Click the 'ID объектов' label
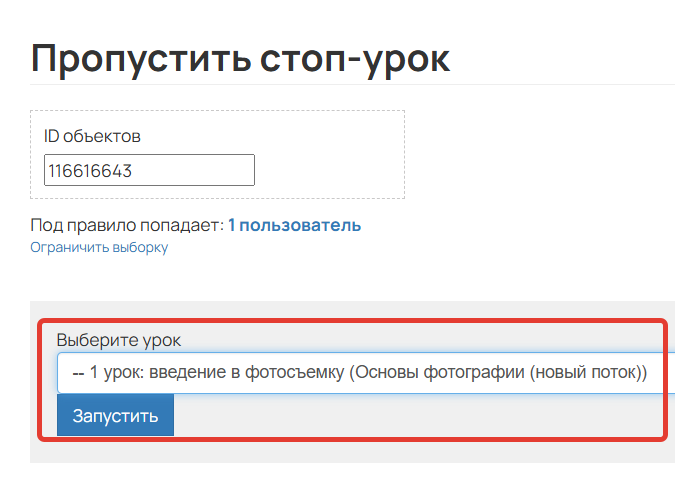Viewport: 675px width, 485px height. [92, 136]
